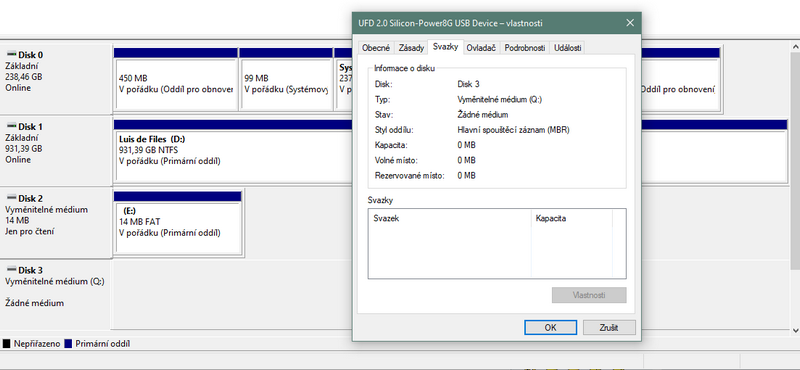800x370 pixels.
Task: Click the 'Vyměnitelné médium (Q:)' type value in dialog
Action: point(499,99)
